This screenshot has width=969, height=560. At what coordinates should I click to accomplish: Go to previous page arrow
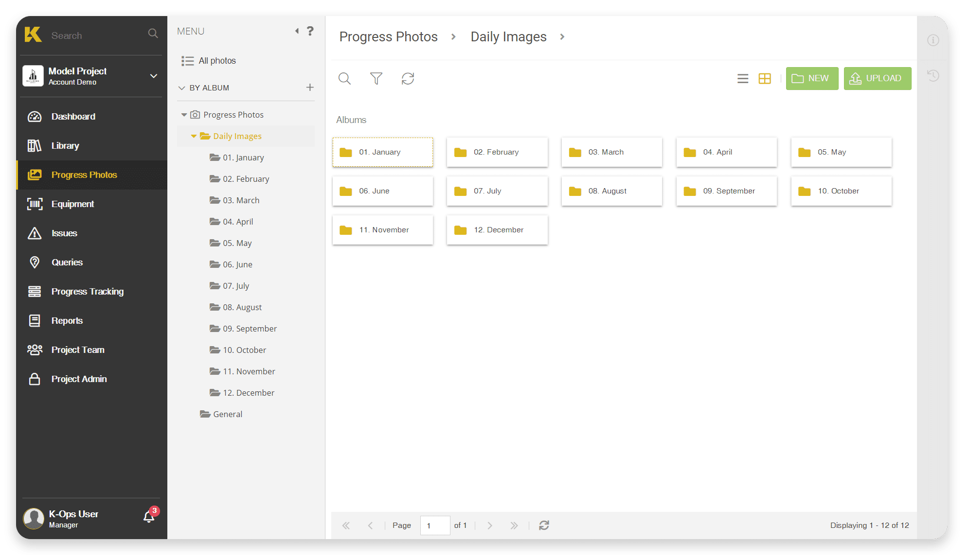click(x=370, y=525)
